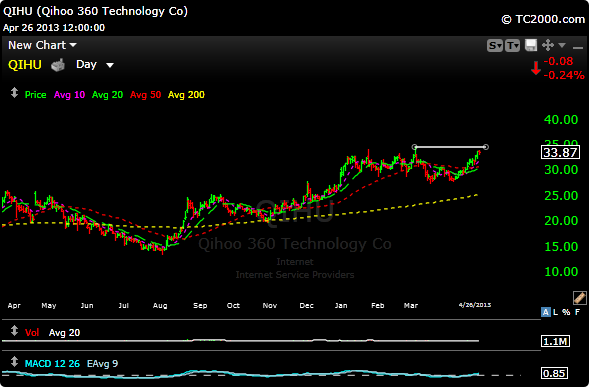Select the Avg 10 moving average label
Screen dimensions: 589x387
69,95
